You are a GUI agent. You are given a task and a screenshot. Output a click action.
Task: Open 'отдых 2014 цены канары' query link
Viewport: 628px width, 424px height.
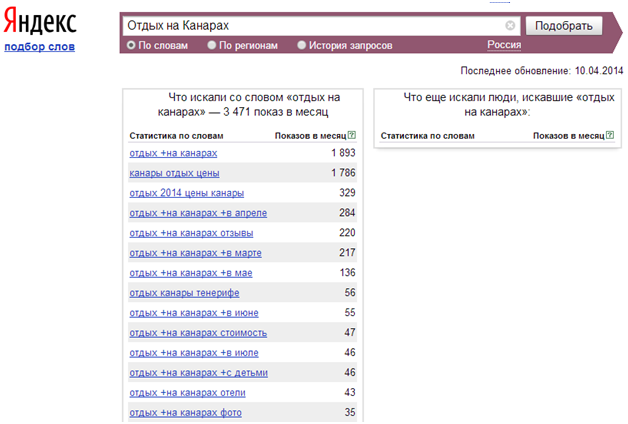(186, 193)
